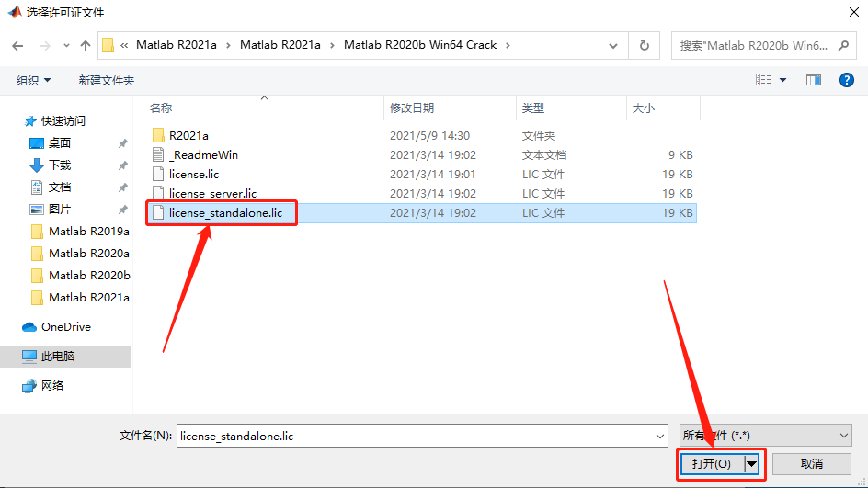The height and width of the screenshot is (488, 868).
Task: Select the license_server.lic file
Action: 212,194
